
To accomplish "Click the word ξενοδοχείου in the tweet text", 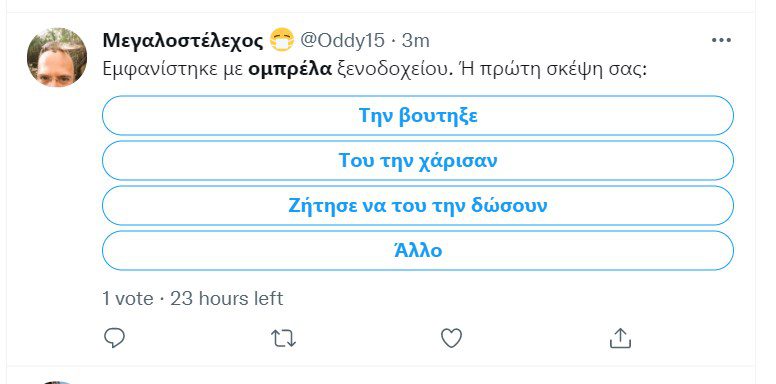I will (x=392, y=70).
